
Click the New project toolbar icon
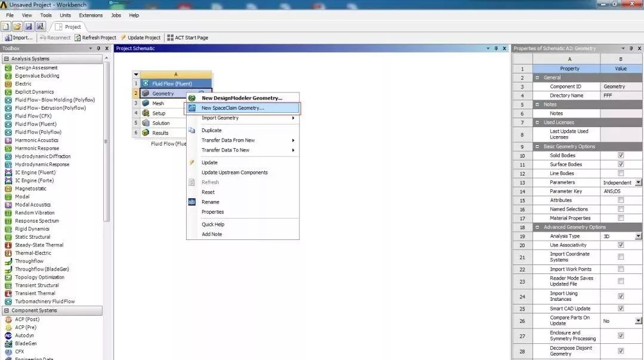(x=6, y=27)
